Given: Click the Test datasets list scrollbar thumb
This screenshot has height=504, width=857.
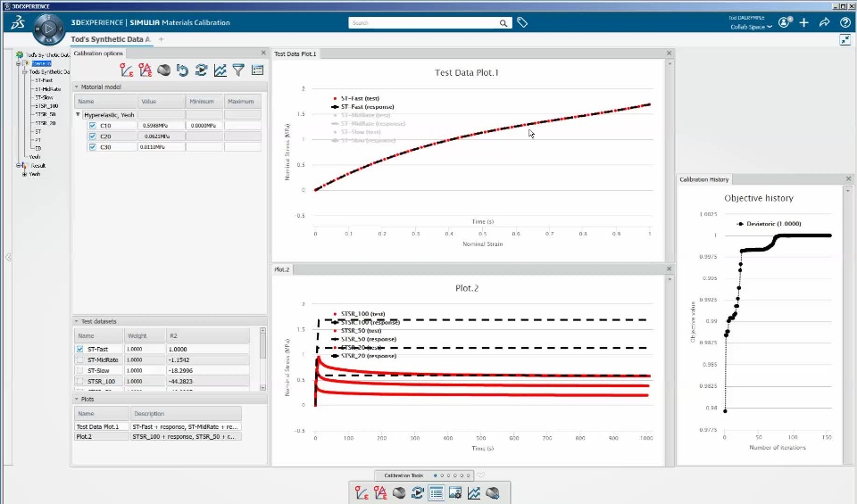Looking at the screenshot, I should [x=262, y=346].
